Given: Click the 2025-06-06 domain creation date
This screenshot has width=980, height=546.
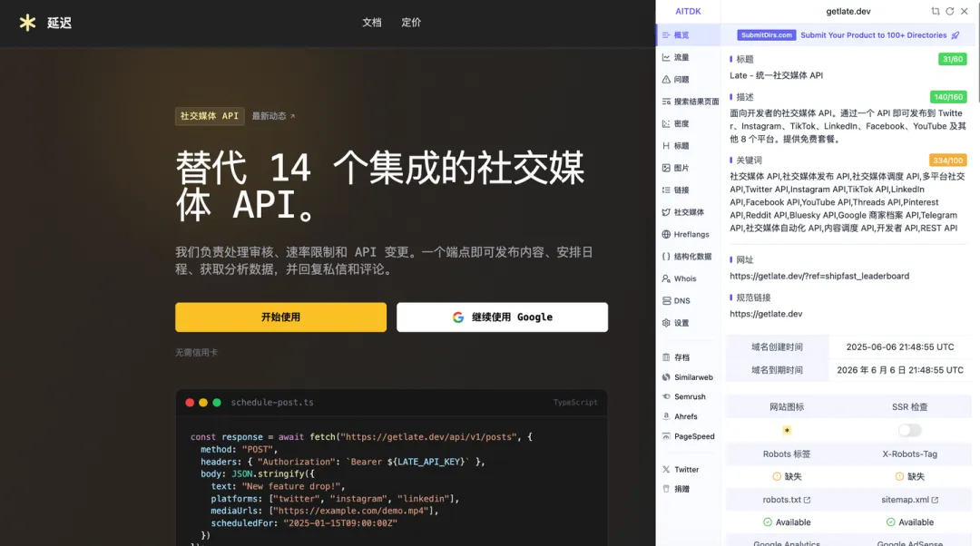Looking at the screenshot, I should coord(900,347).
